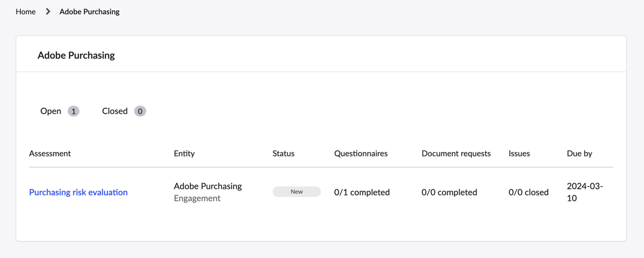Click the Engagement entity type label

point(197,198)
